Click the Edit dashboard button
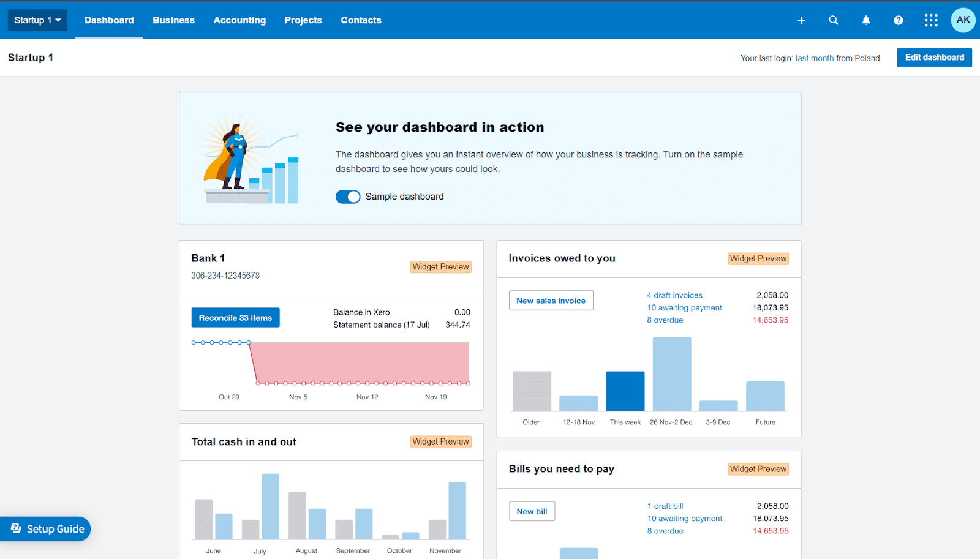 coord(934,58)
